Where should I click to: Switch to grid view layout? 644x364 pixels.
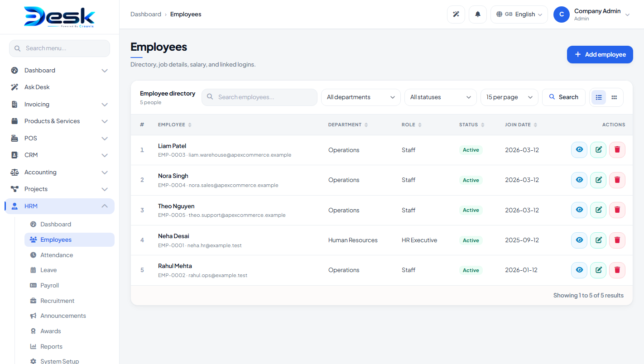[x=614, y=97]
